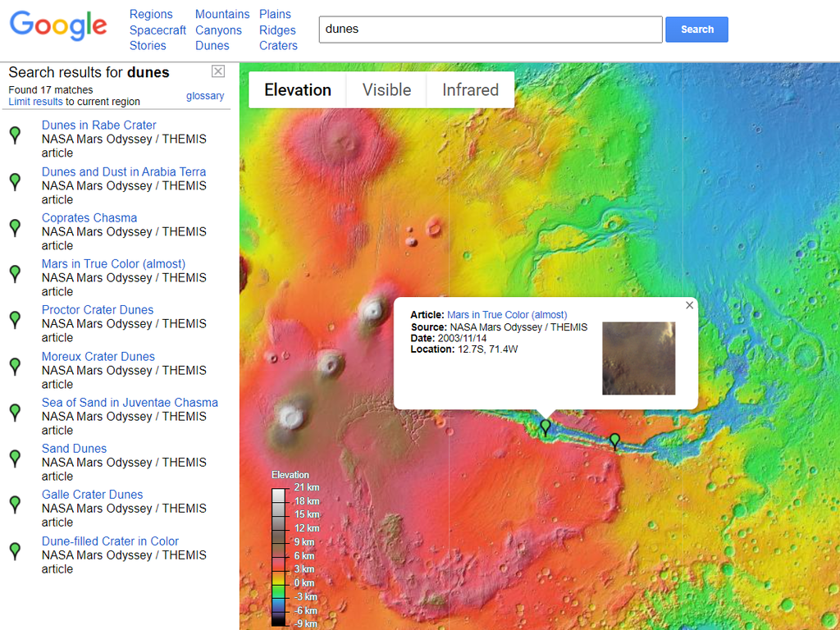The height and width of the screenshot is (630, 840).
Task: Click the '-9 km' elevation legend label
Action: [x=305, y=623]
